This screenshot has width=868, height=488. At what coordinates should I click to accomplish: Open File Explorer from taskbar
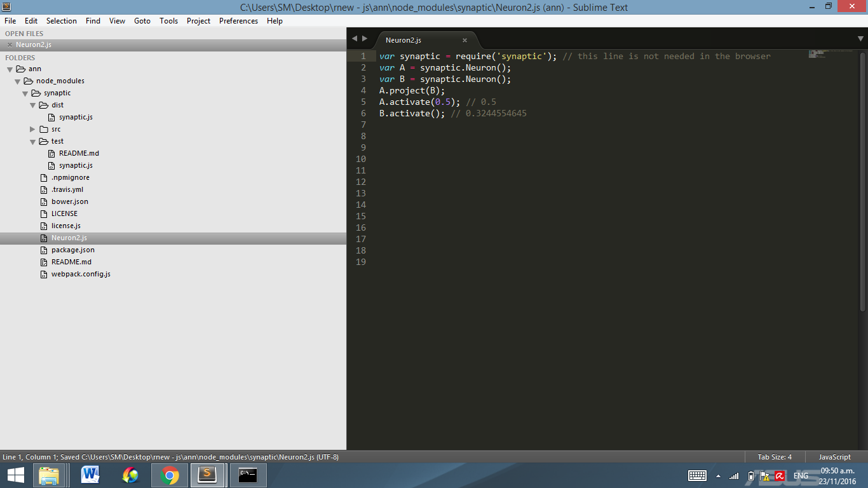[x=49, y=475]
